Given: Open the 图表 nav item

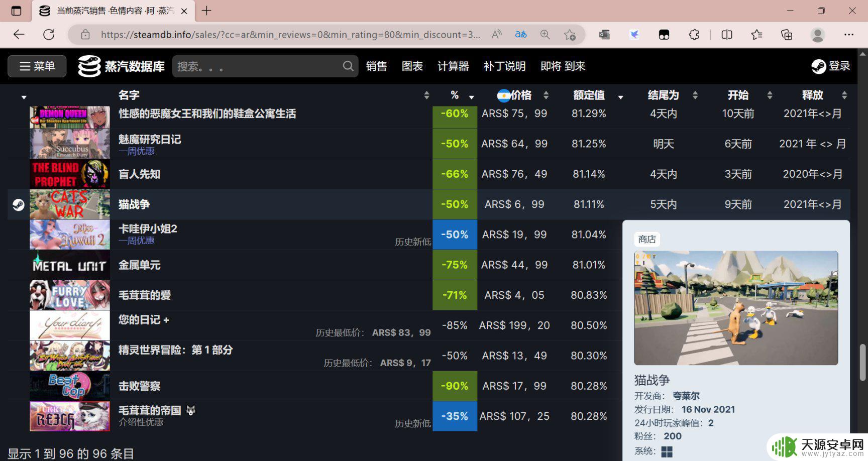Looking at the screenshot, I should (412, 66).
